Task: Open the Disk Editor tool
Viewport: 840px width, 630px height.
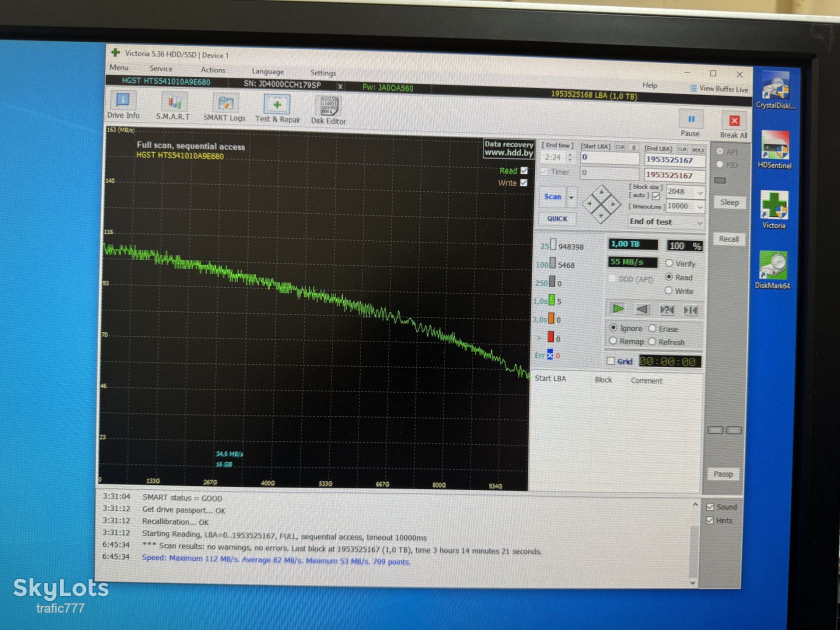Action: [x=328, y=111]
